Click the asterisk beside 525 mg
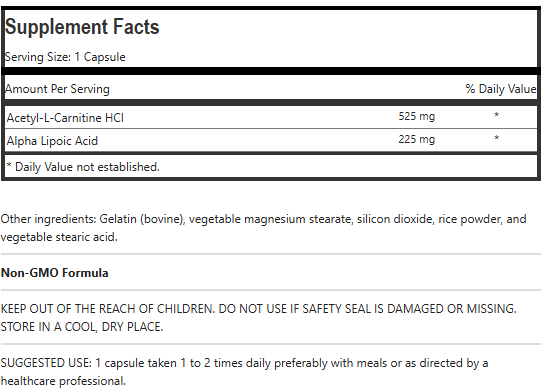 [496, 115]
